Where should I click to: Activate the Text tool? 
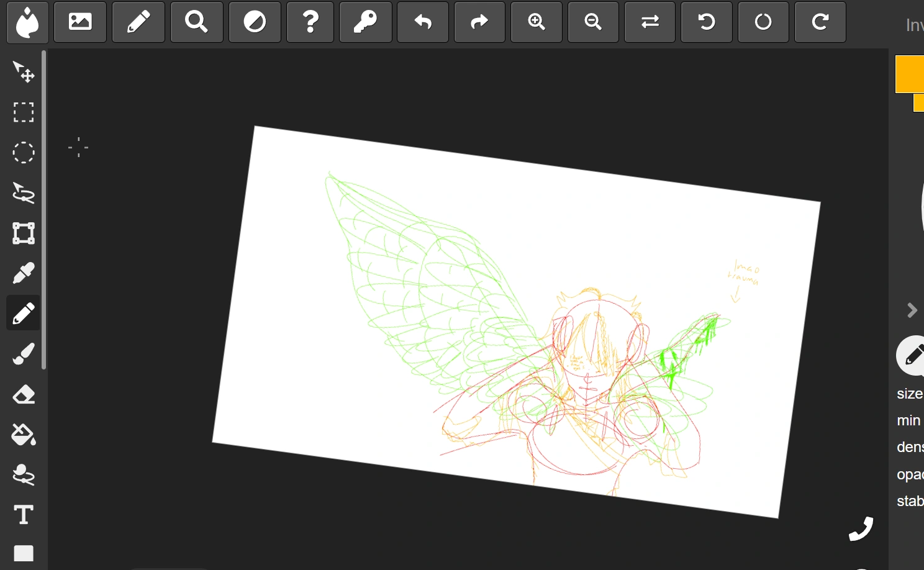[24, 515]
